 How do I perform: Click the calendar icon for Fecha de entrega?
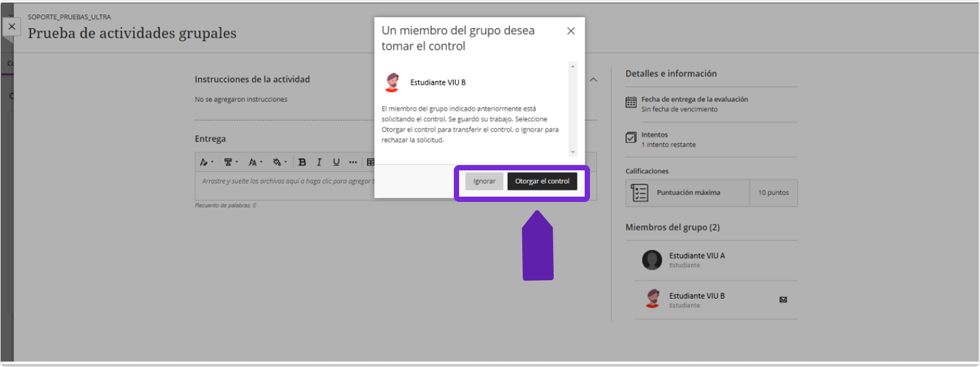point(631,102)
